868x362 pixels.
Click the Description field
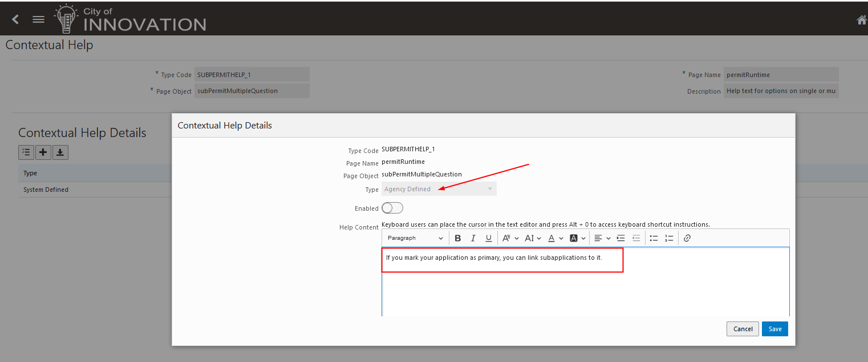[781, 91]
